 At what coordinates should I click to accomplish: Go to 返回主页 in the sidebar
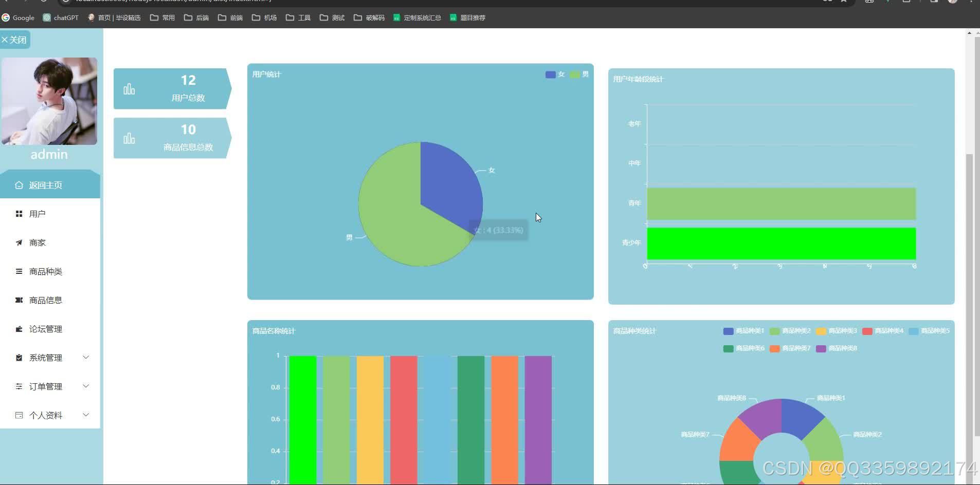pyautogui.click(x=50, y=185)
